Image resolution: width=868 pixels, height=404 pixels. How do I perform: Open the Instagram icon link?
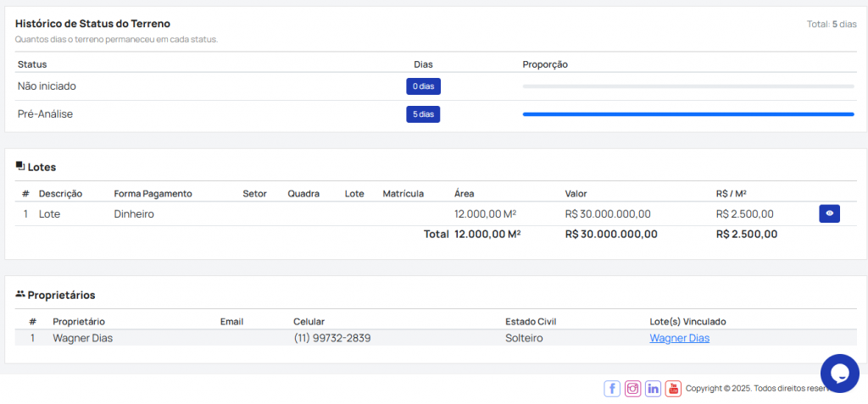(632, 389)
